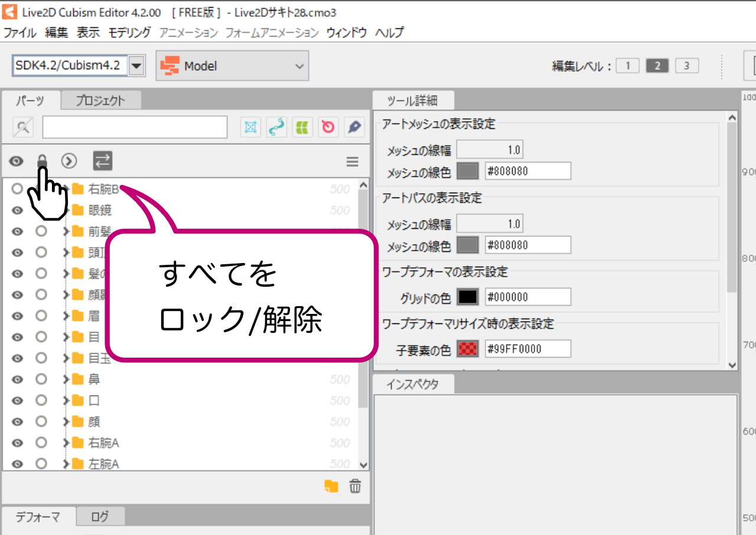Create a warp deformer via green grid icon
Screen dimensions: 756x535
(302, 127)
